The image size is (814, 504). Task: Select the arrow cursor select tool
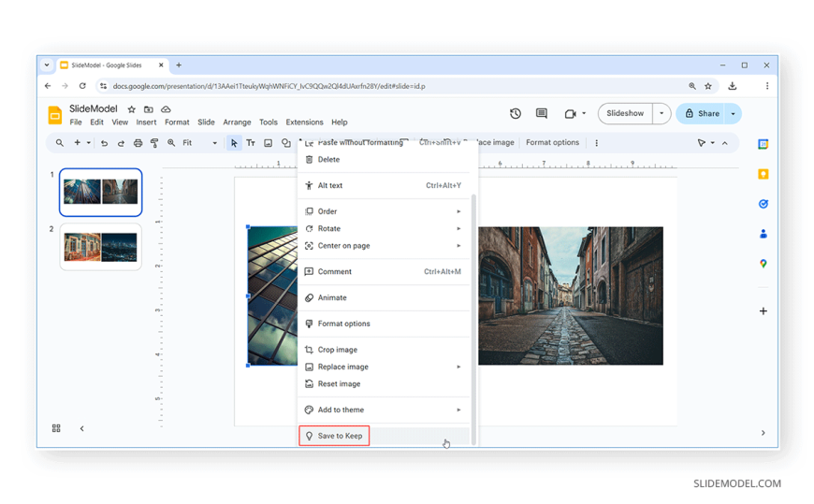(234, 143)
